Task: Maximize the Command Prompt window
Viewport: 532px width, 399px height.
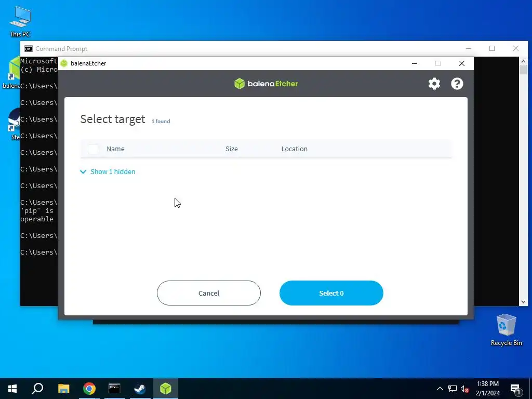Action: (x=492, y=48)
